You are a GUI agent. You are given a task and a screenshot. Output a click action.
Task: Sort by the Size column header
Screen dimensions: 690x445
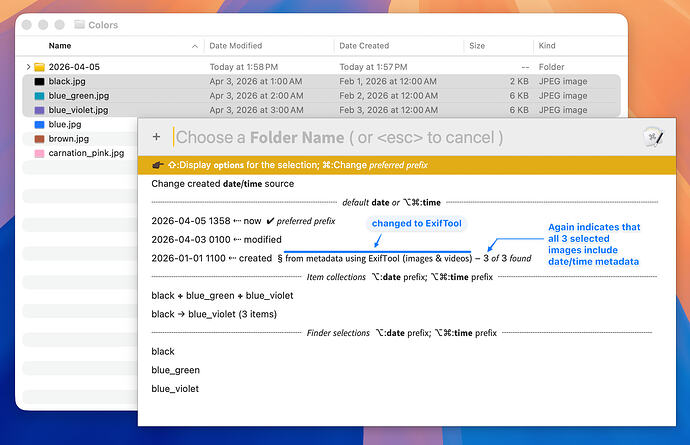[477, 46]
